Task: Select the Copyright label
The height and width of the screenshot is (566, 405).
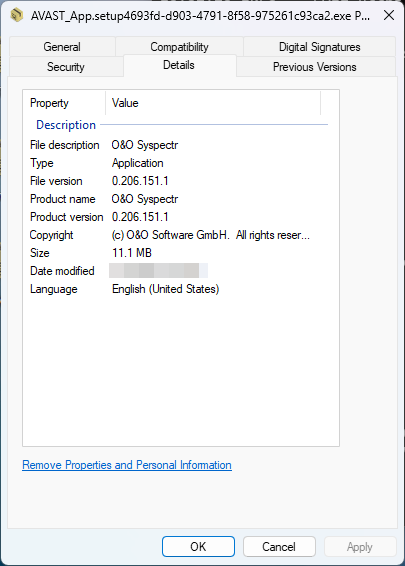Action: tap(52, 235)
